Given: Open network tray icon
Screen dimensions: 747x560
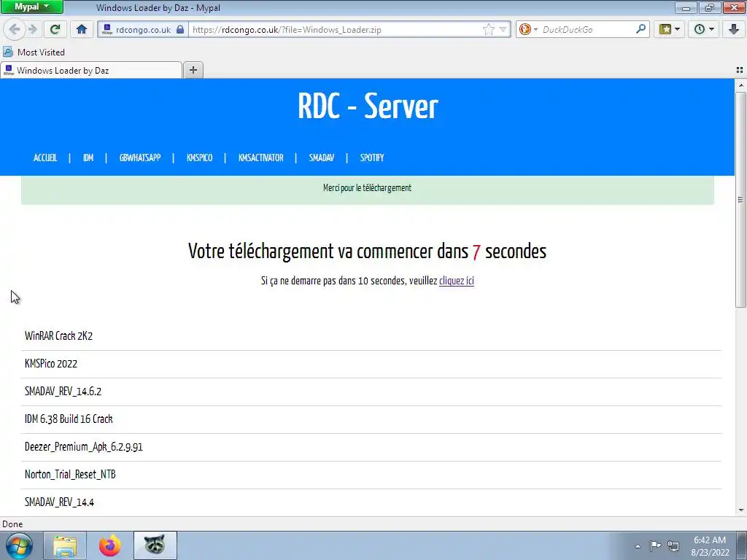Looking at the screenshot, I should [x=673, y=545].
